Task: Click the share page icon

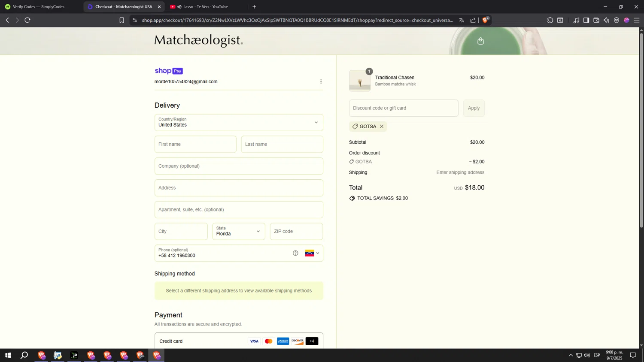Action: (473, 20)
